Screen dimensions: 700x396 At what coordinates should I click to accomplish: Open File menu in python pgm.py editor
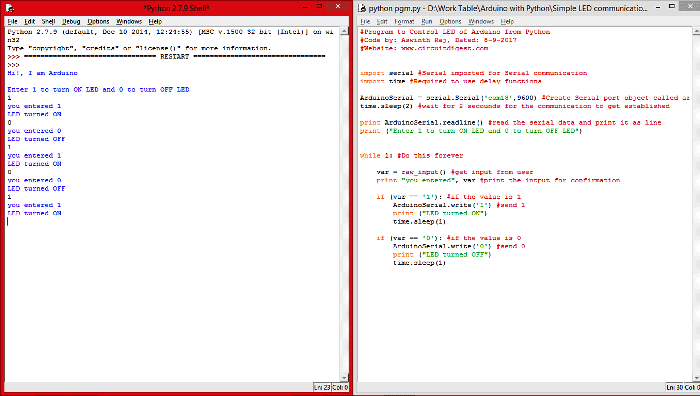tap(365, 21)
